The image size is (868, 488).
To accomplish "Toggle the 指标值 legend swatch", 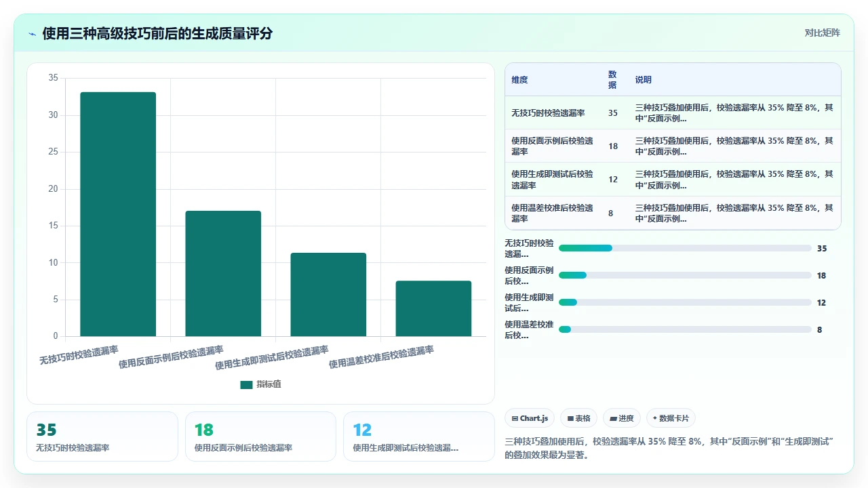I will tap(246, 384).
